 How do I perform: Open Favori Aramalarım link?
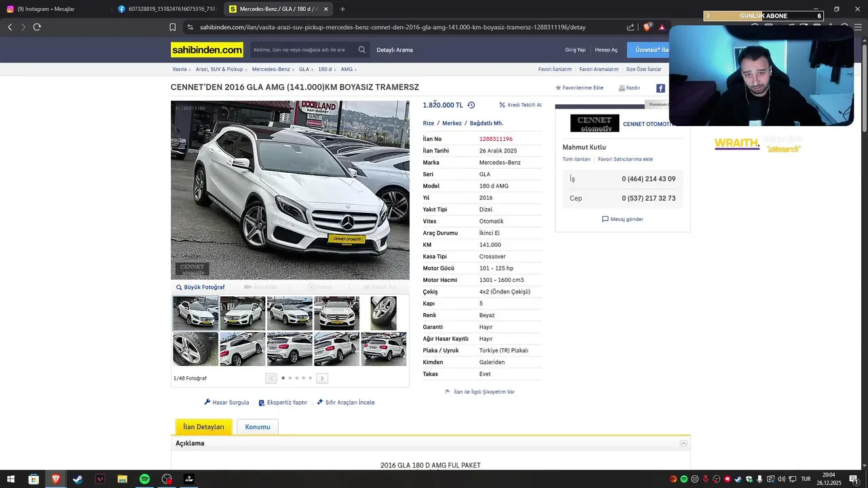click(x=599, y=69)
